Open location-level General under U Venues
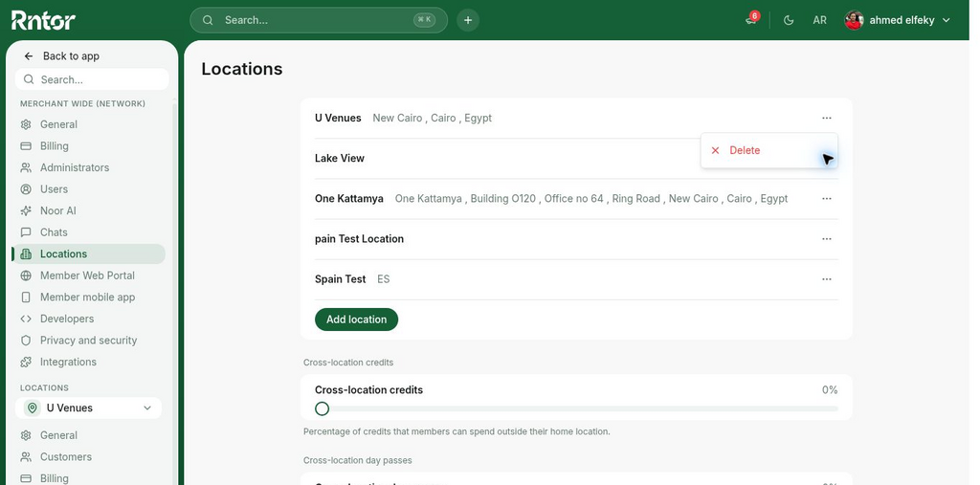980x485 pixels. tap(89, 435)
